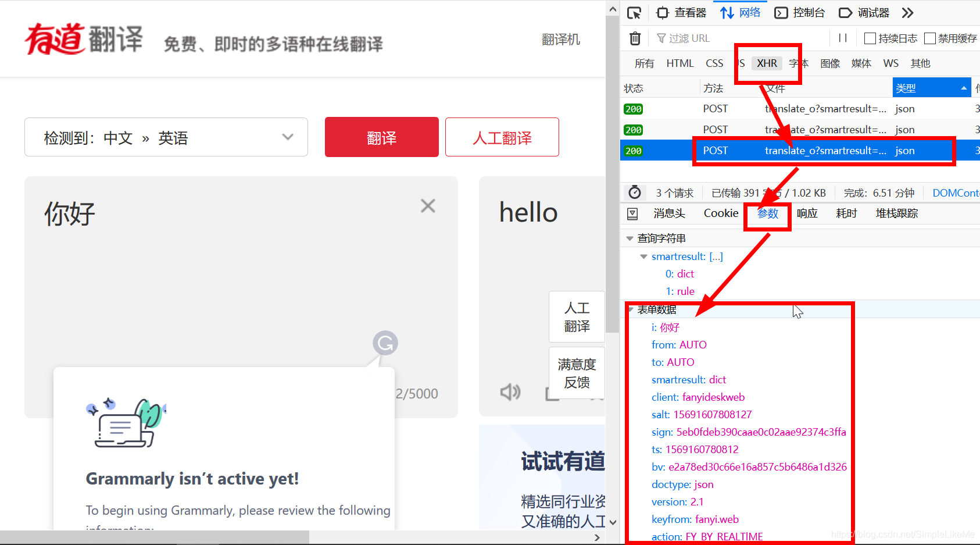Viewport: 980px width, 545px height.
Task: Select the 所有 (All) filter
Action: tap(645, 63)
